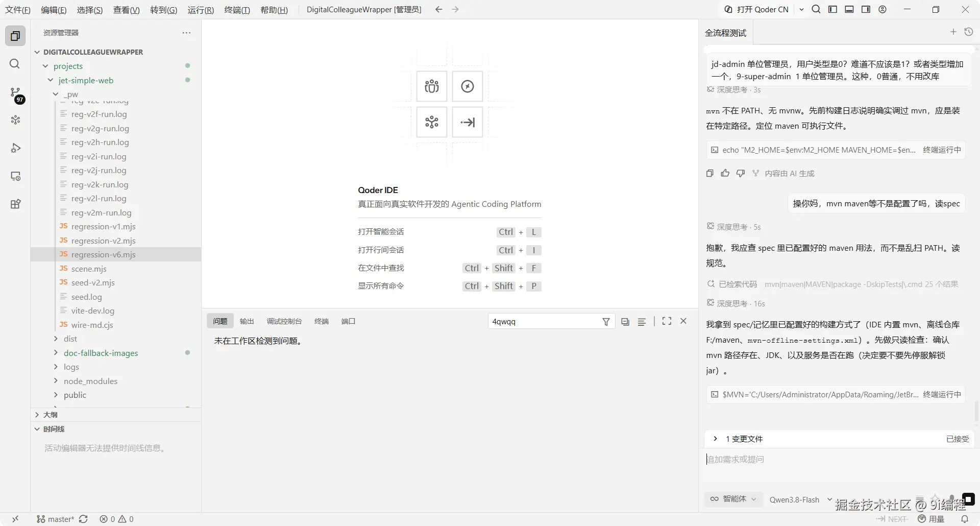Open notifications bell in status bar
The image size is (980, 526).
tap(965, 519)
